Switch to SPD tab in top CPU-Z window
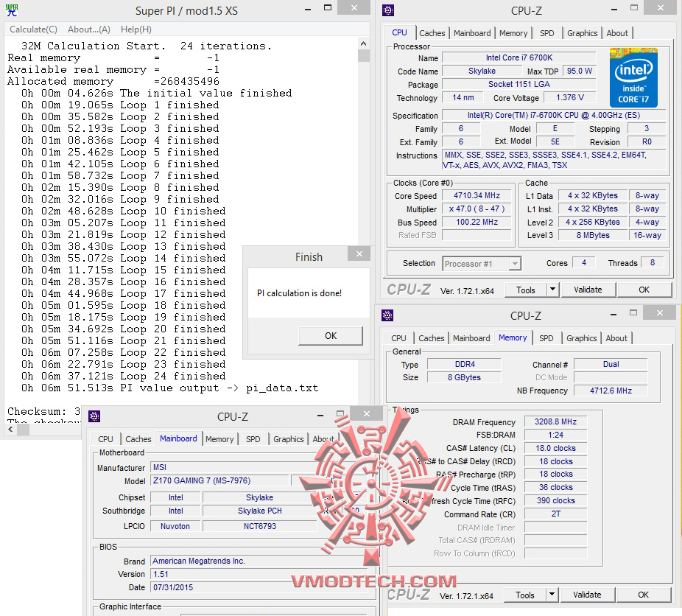The height and width of the screenshot is (616, 682). tap(546, 33)
